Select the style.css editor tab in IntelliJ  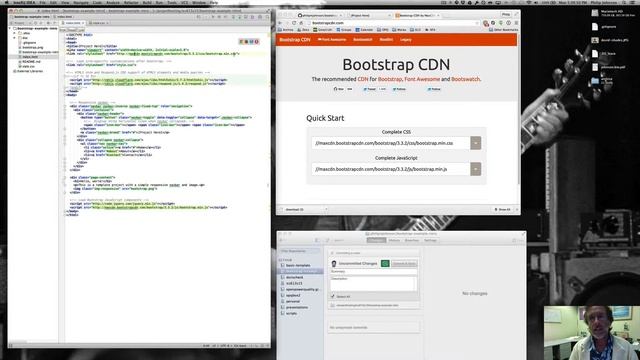[98, 23]
